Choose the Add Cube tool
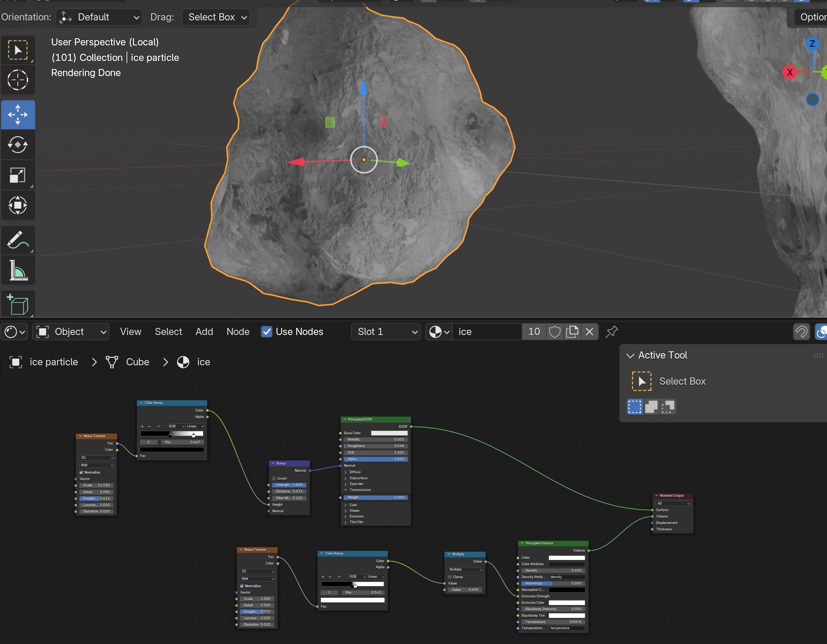The height and width of the screenshot is (644, 827). click(x=18, y=304)
